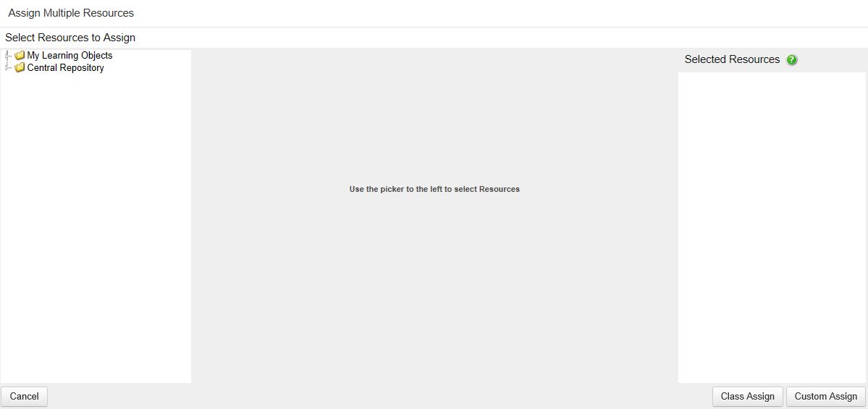The image size is (868, 409).
Task: Click the word 'Repository' in the tree
Action: point(81,68)
